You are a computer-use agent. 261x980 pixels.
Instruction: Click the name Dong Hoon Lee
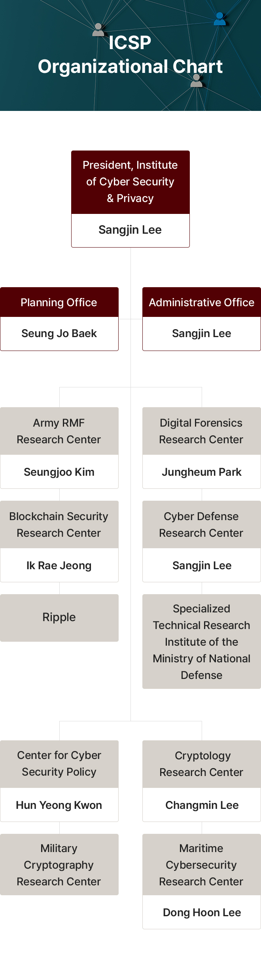[x=202, y=912]
